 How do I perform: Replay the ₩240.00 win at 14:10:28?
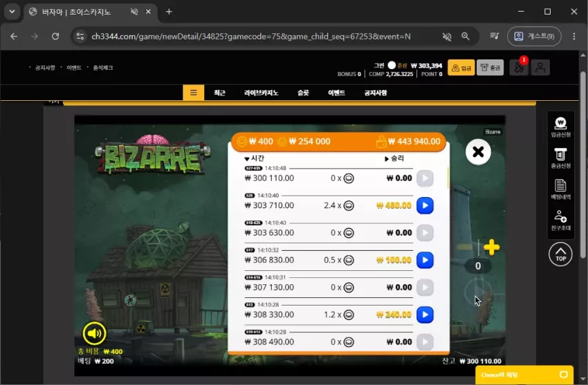pyautogui.click(x=425, y=314)
